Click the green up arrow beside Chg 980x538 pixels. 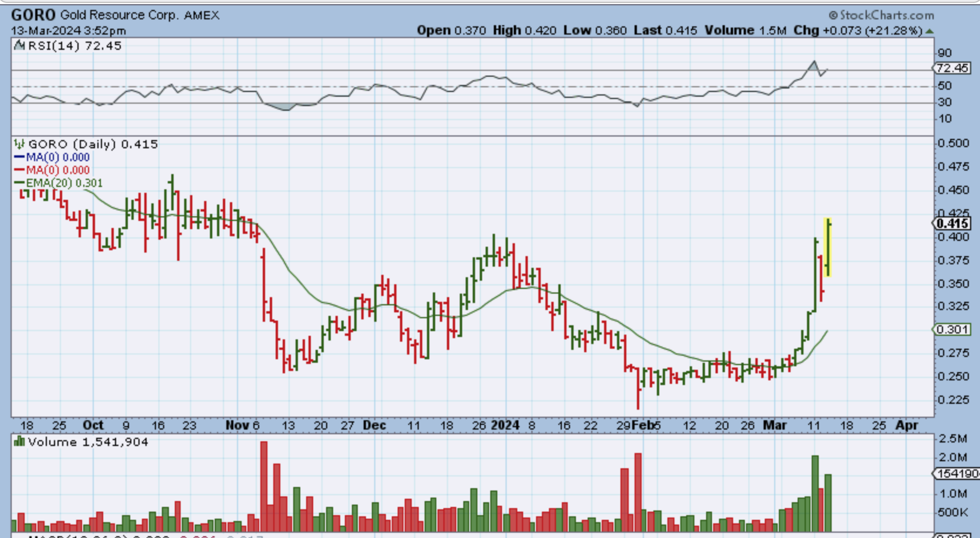click(x=929, y=31)
